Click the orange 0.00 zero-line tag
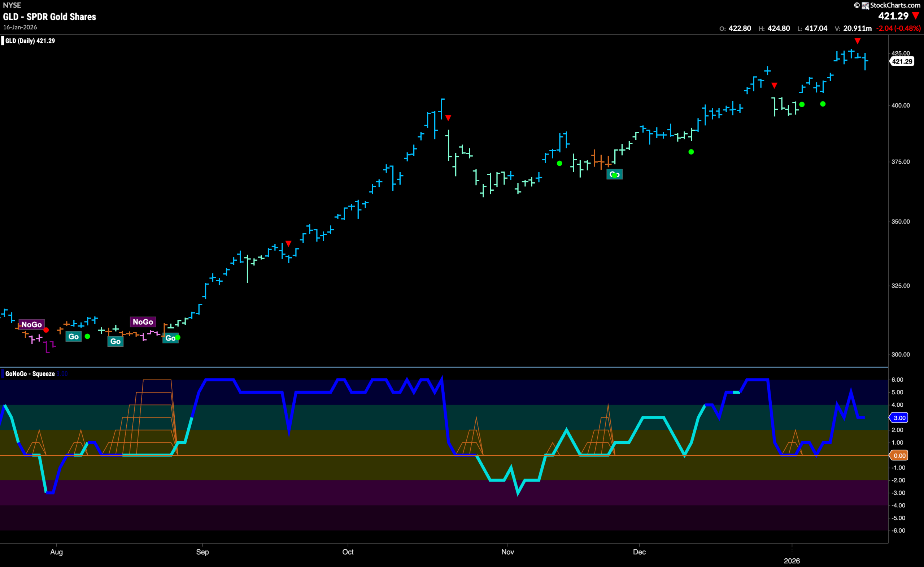This screenshot has width=924, height=567. [899, 455]
